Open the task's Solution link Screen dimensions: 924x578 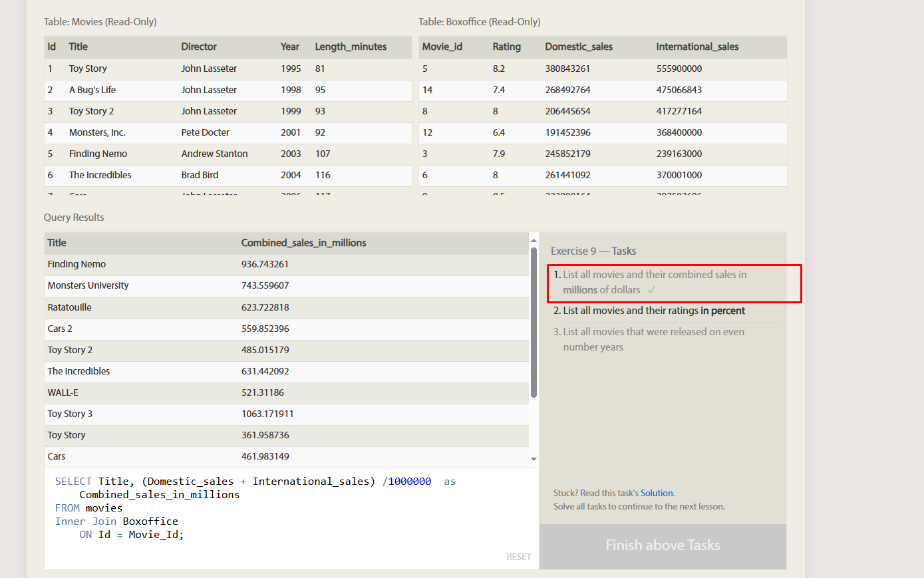pos(657,493)
